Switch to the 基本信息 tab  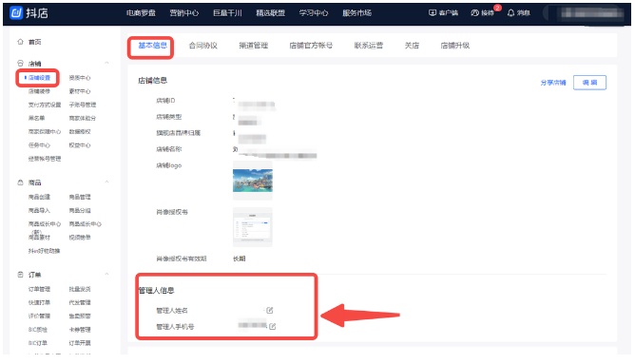pos(153,46)
